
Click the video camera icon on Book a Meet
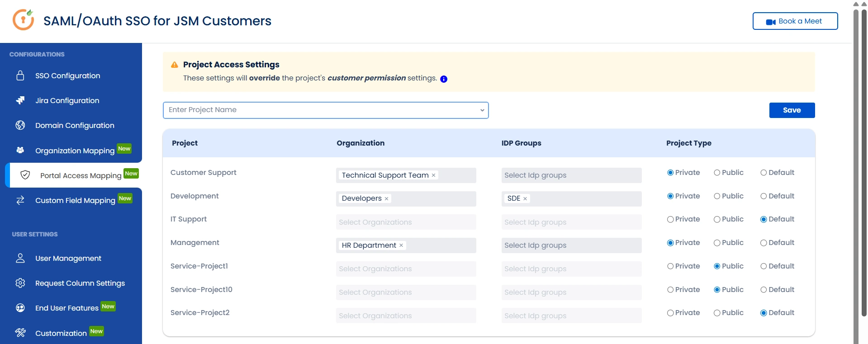pos(771,22)
